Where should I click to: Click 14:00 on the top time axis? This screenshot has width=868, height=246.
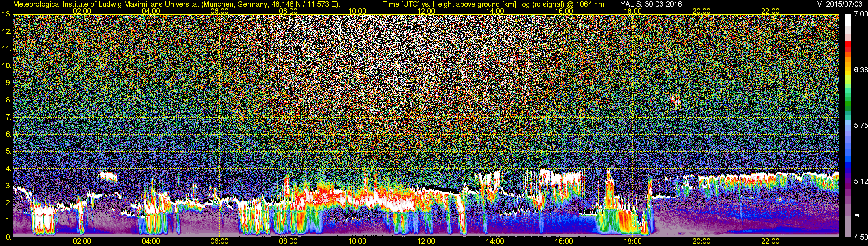point(495,11)
